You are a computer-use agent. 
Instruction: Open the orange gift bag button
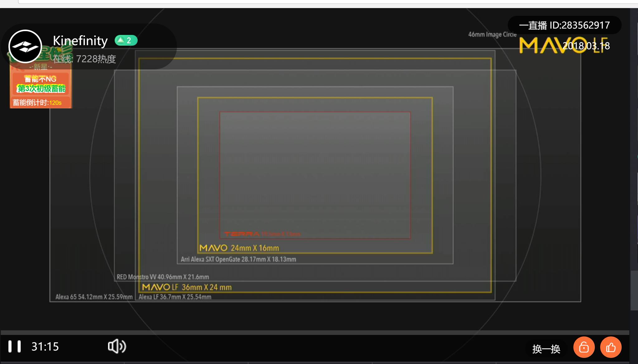(x=584, y=347)
